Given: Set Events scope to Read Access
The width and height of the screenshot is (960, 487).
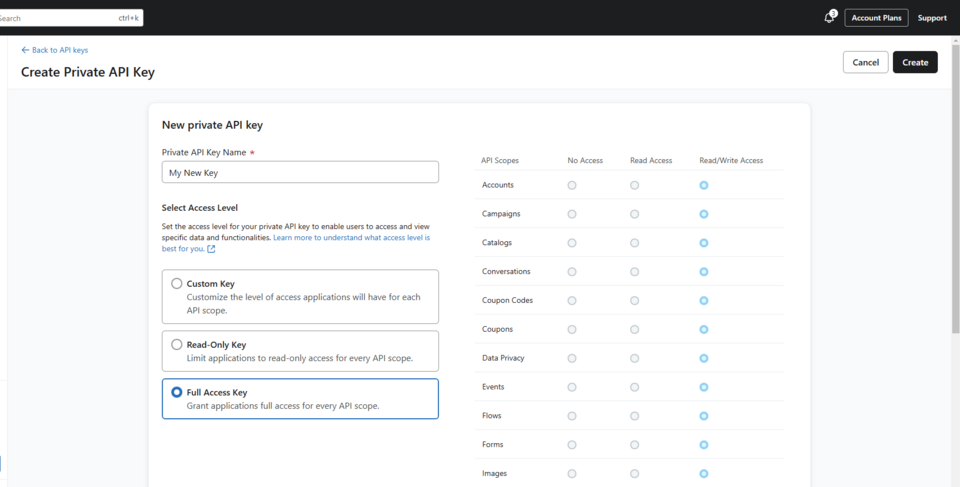Looking at the screenshot, I should (x=635, y=387).
